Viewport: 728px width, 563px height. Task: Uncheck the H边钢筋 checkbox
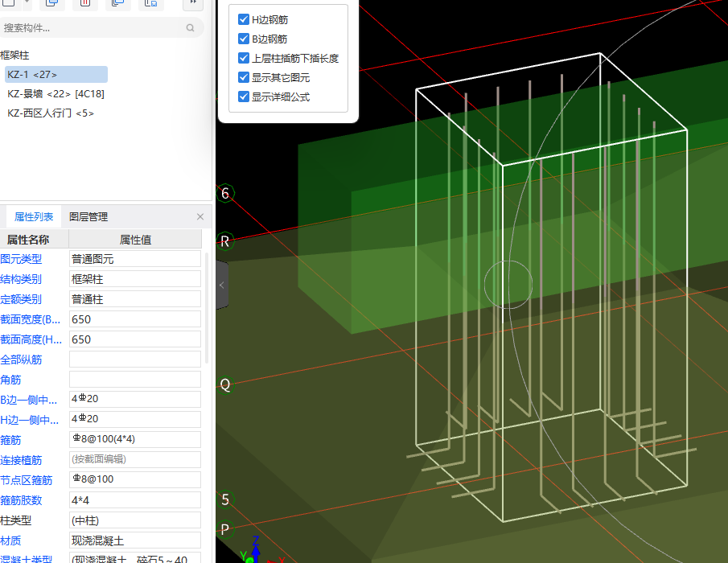tap(244, 19)
